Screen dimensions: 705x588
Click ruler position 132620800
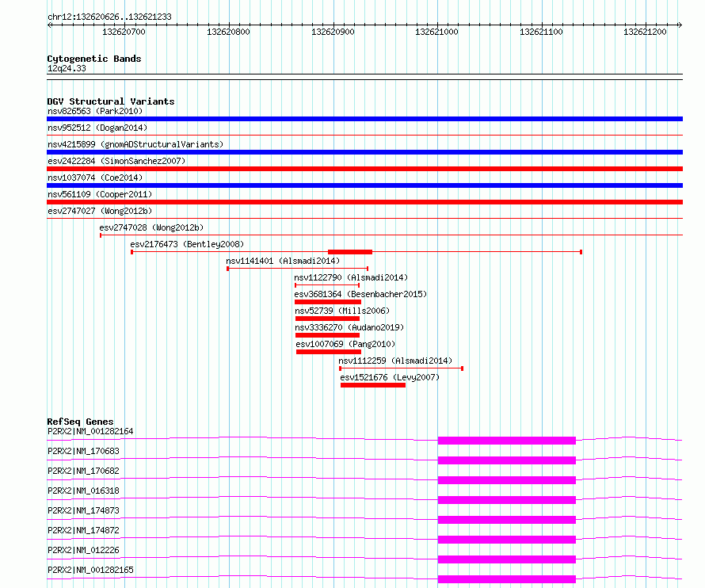[x=228, y=32]
